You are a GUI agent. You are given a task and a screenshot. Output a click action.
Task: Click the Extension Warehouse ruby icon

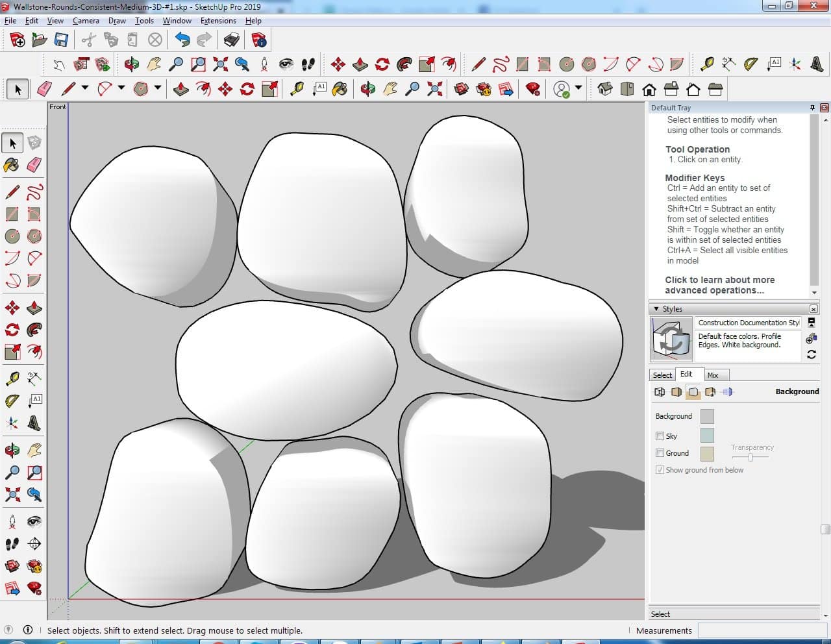533,89
